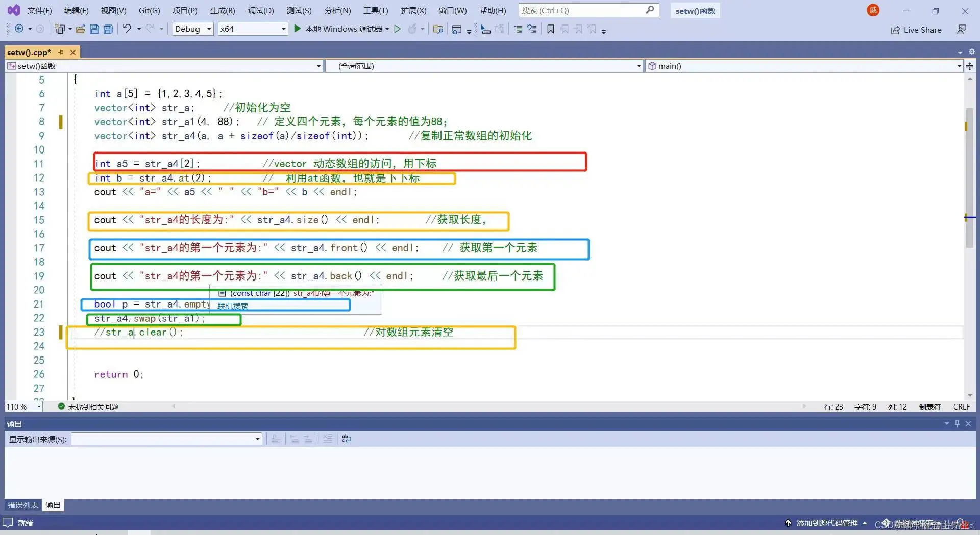This screenshot has height=535, width=980.
Task: Click the Visual Studio logo icon
Action: (14, 10)
